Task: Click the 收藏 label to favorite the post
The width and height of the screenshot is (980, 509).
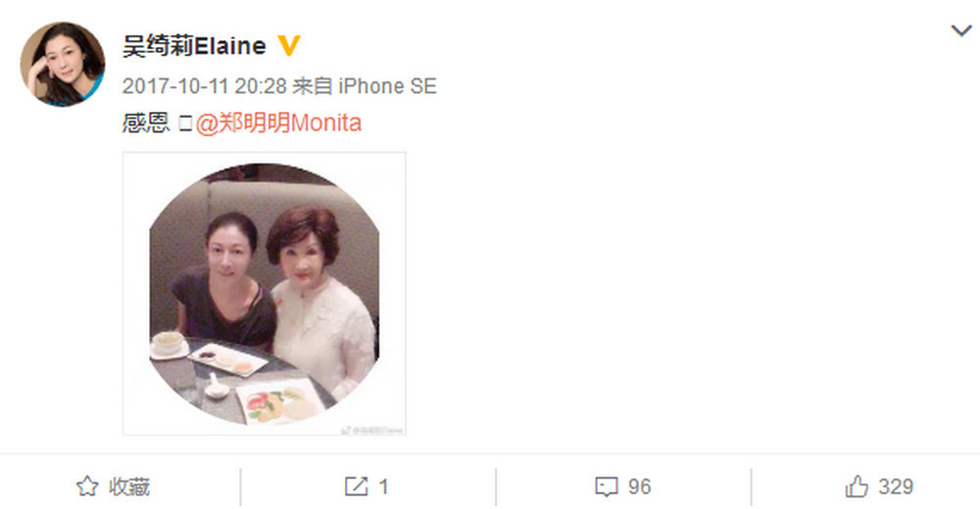Action: coord(129,486)
